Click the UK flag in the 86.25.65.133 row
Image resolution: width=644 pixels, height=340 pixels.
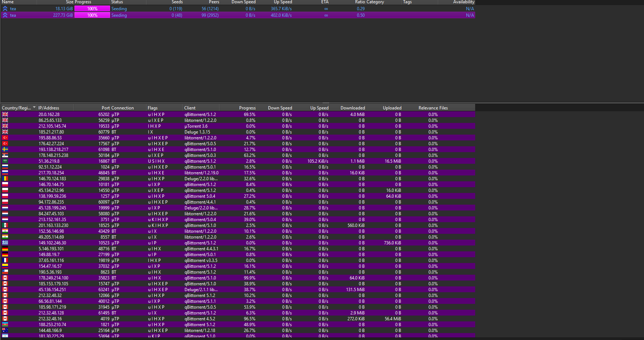click(5, 120)
